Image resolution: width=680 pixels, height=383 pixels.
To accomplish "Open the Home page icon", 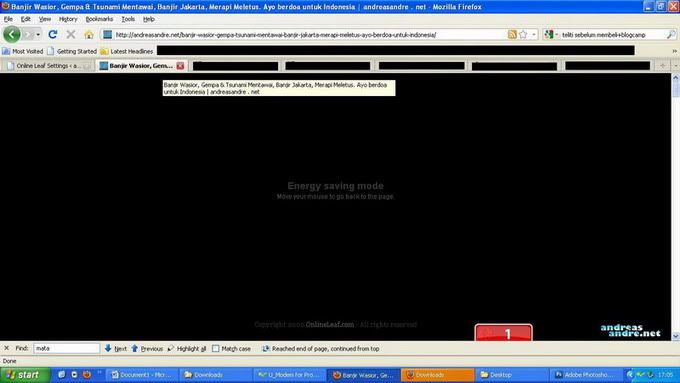I will pos(89,34).
